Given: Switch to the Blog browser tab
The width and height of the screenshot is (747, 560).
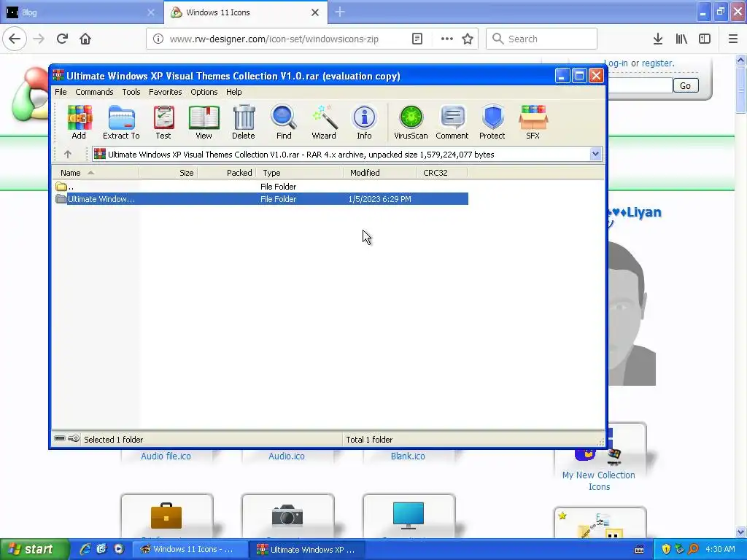Looking at the screenshot, I should (x=82, y=12).
